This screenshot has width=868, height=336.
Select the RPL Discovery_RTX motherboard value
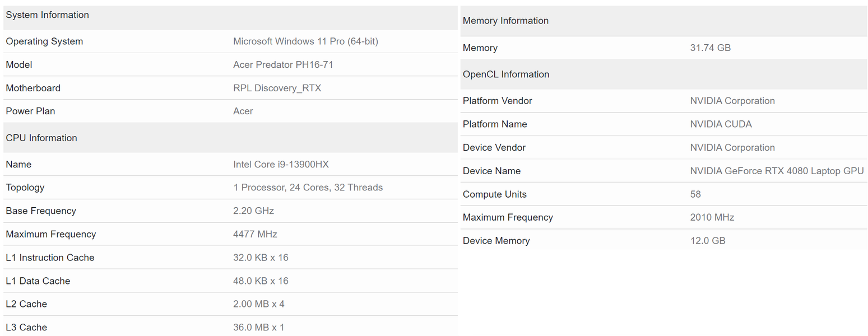(277, 88)
